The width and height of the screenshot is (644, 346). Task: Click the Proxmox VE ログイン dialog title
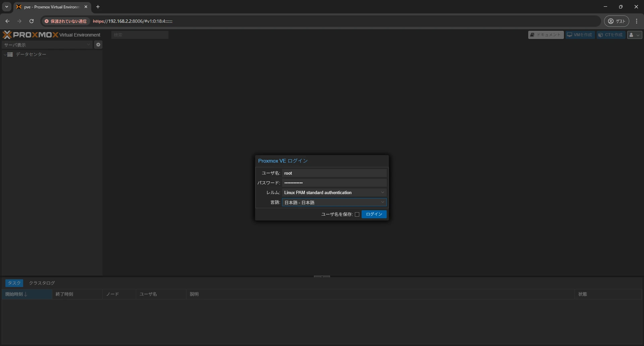point(283,161)
